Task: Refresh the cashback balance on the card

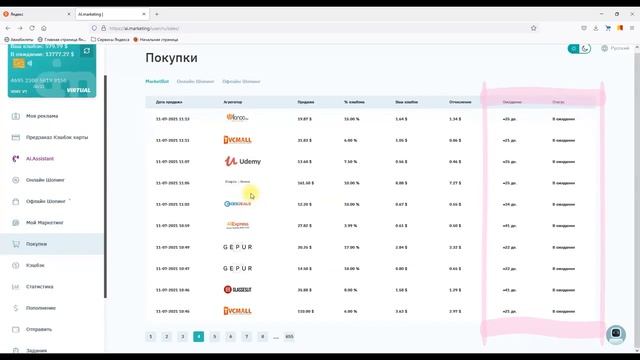Action: pyautogui.click(x=87, y=51)
